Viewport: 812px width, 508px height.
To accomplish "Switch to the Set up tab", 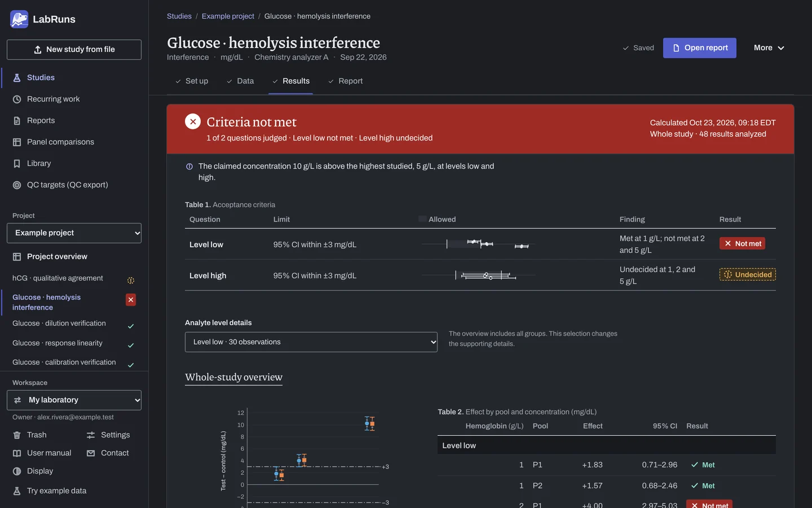I will click(191, 81).
